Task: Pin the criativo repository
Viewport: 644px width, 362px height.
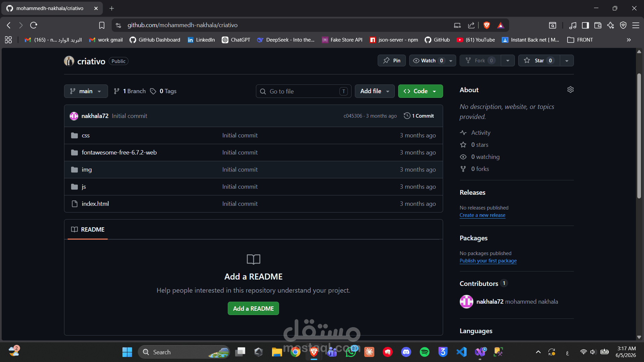Action: click(392, 61)
